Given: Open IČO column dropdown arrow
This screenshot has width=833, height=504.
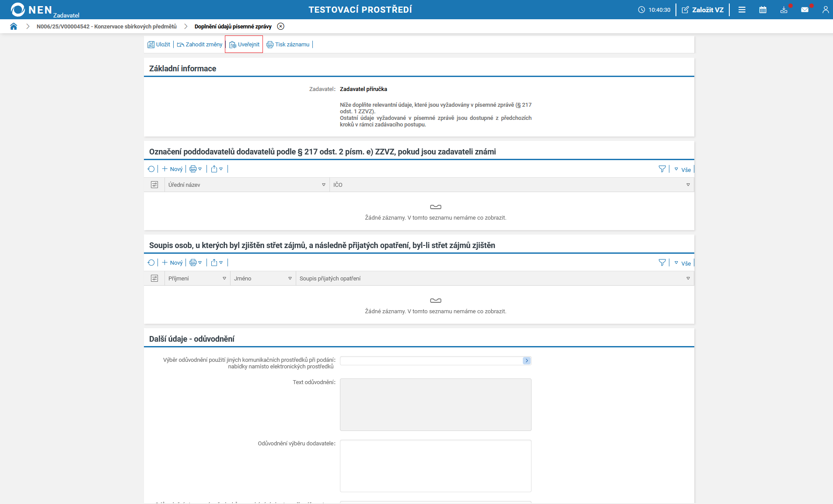Looking at the screenshot, I should pyautogui.click(x=688, y=185).
